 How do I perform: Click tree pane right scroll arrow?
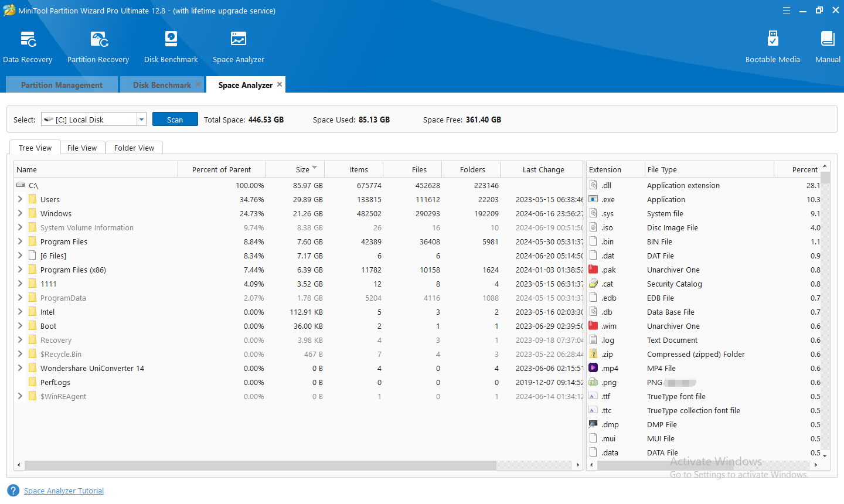point(578,465)
